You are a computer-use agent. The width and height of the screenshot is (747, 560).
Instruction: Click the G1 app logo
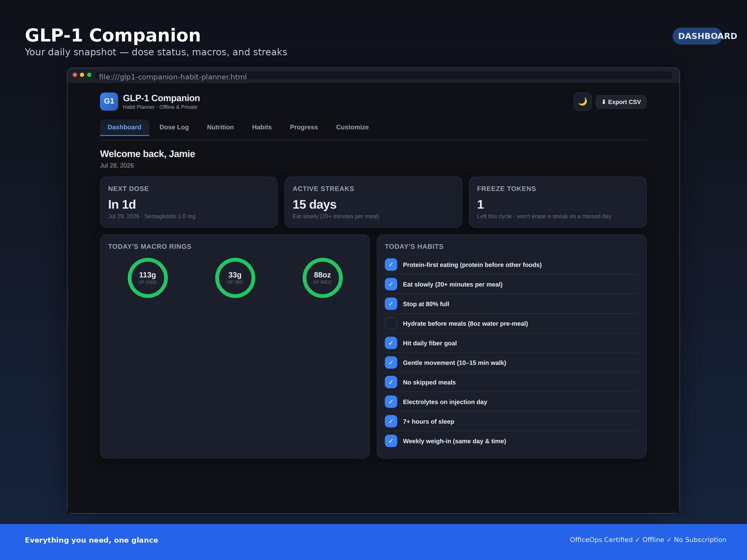109,101
